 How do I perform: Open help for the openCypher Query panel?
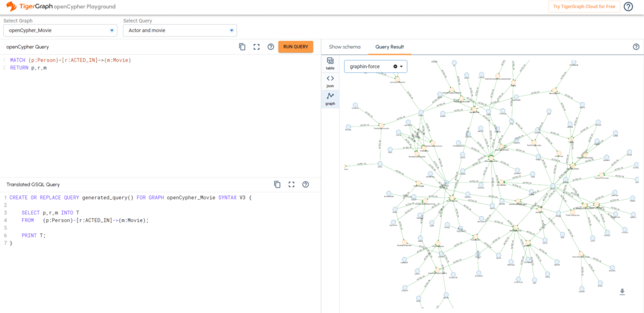(x=270, y=47)
